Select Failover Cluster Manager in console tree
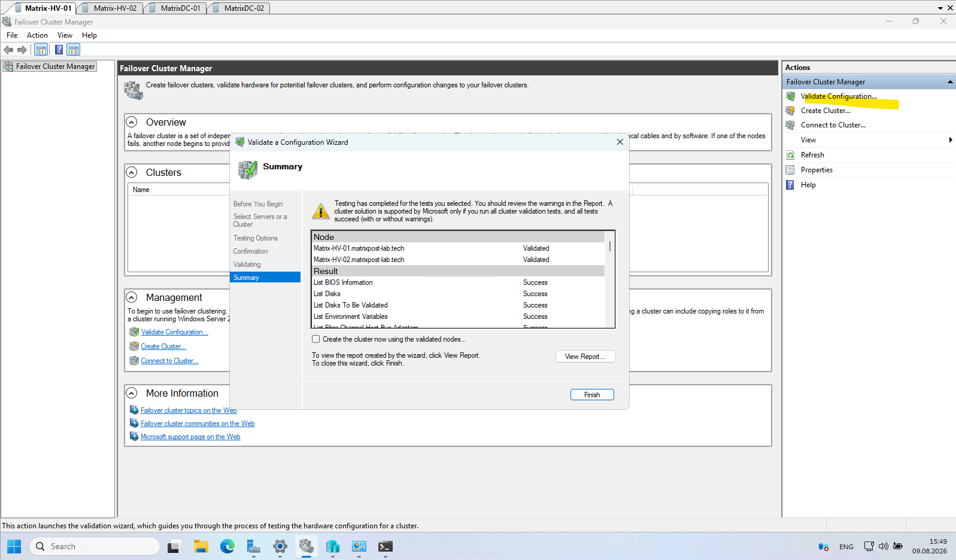This screenshot has width=956, height=560. [49, 66]
